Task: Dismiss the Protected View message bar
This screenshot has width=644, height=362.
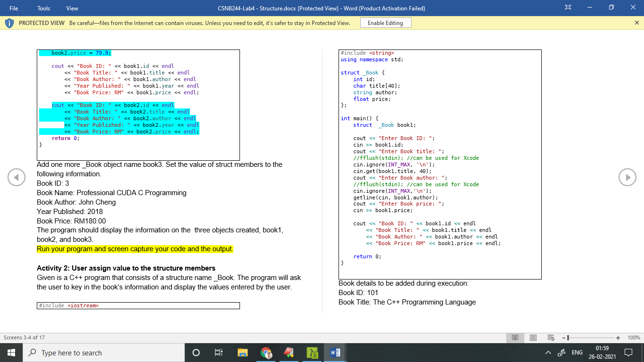Action: click(637, 23)
